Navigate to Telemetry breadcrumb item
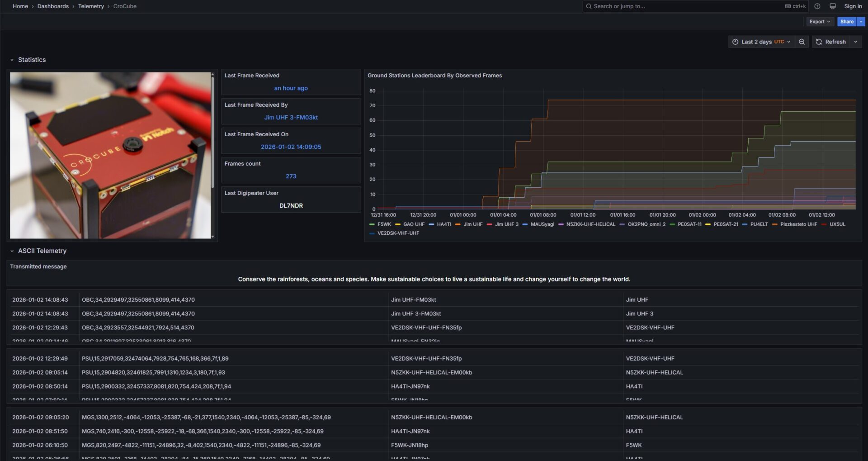This screenshot has width=868, height=461. click(x=91, y=6)
